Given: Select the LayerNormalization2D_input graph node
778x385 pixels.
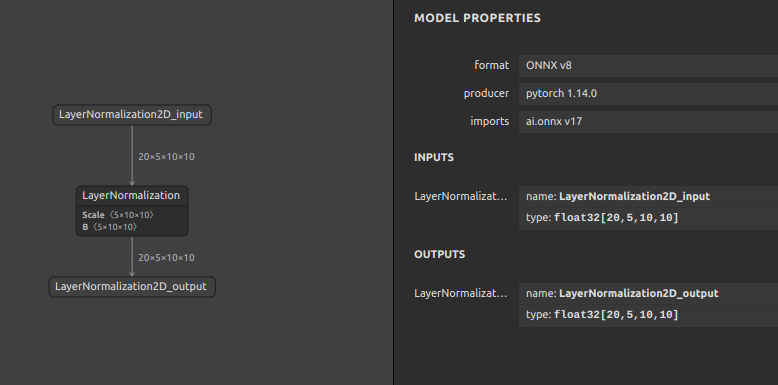Looking at the screenshot, I should click(132, 115).
